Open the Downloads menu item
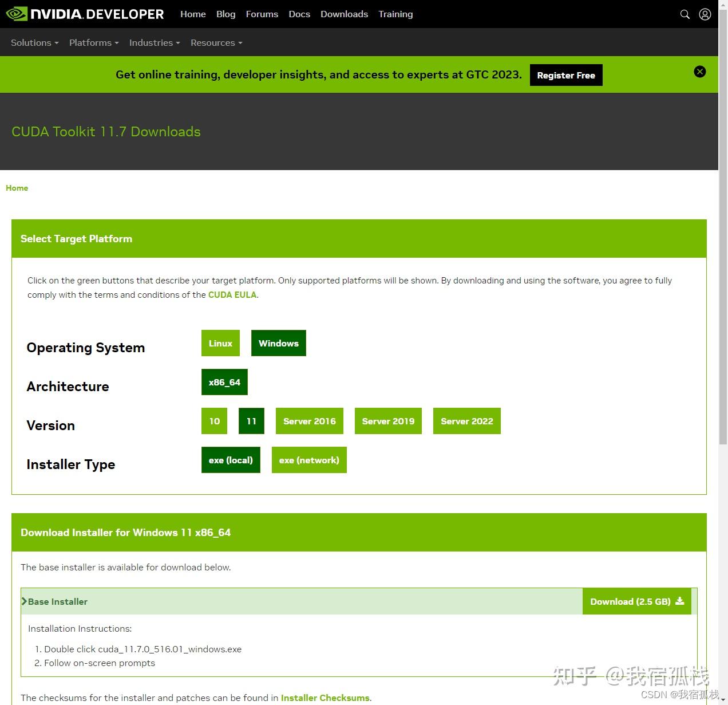 tap(344, 14)
